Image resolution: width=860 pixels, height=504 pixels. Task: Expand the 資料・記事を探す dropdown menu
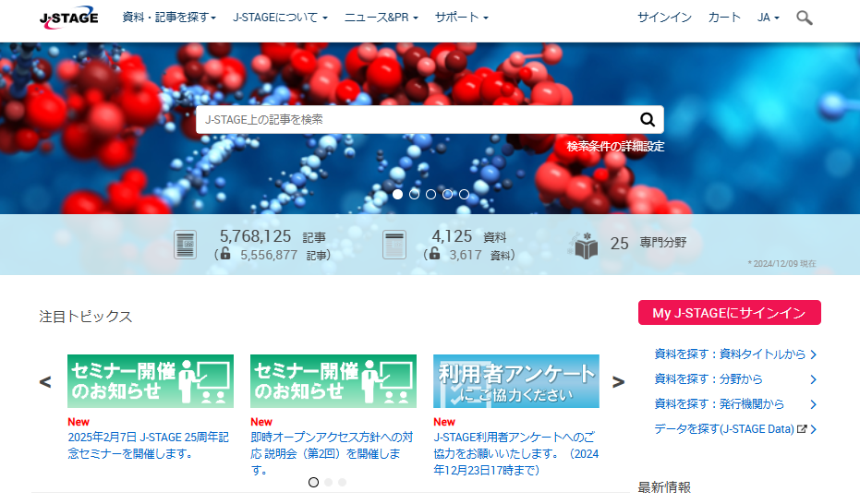[x=169, y=18]
